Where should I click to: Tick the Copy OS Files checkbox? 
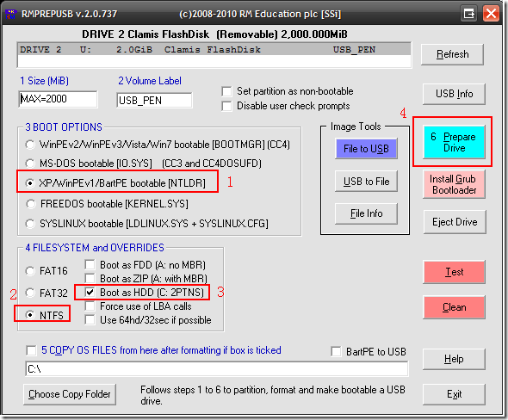[31, 350]
